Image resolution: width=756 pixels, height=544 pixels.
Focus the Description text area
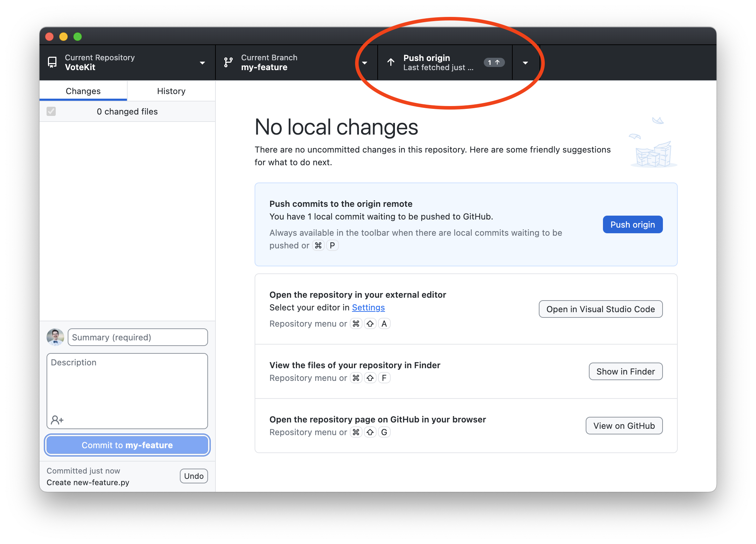pos(127,391)
